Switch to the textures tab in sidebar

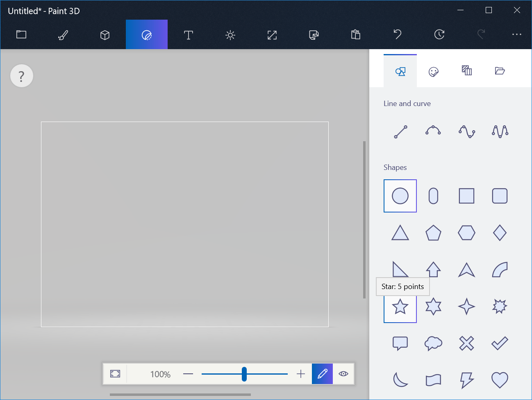tap(466, 71)
